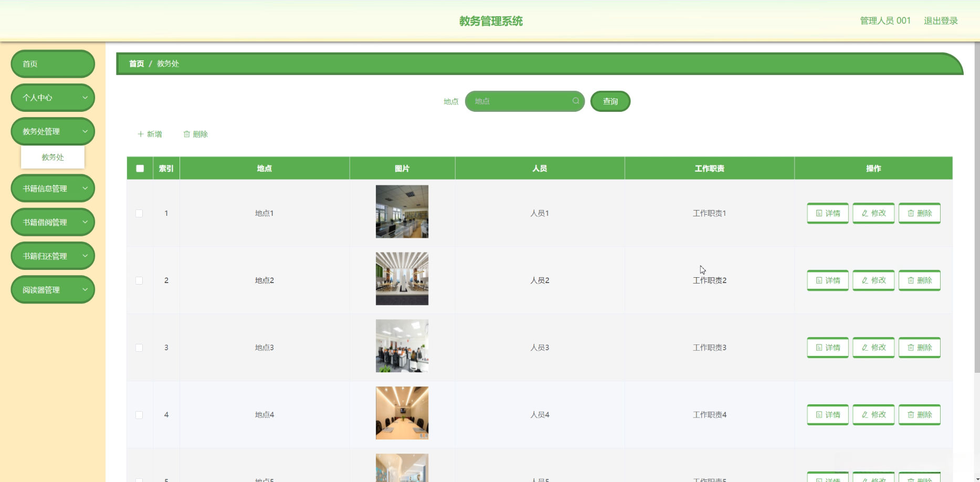Click the 删除 button for 地点4
Screen dimensions: 980x482
pos(920,415)
